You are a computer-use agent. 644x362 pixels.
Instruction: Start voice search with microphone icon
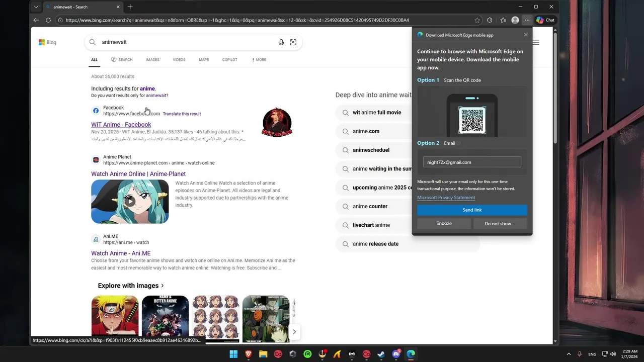click(x=281, y=42)
